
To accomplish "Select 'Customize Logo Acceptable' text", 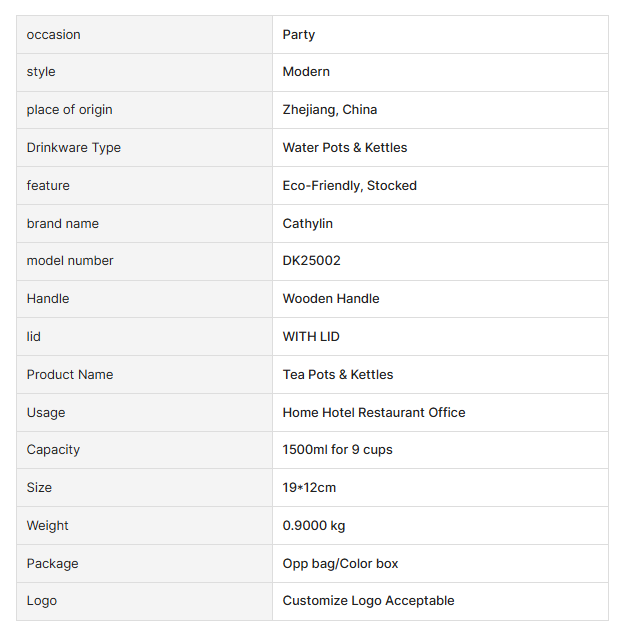I will tap(368, 601).
